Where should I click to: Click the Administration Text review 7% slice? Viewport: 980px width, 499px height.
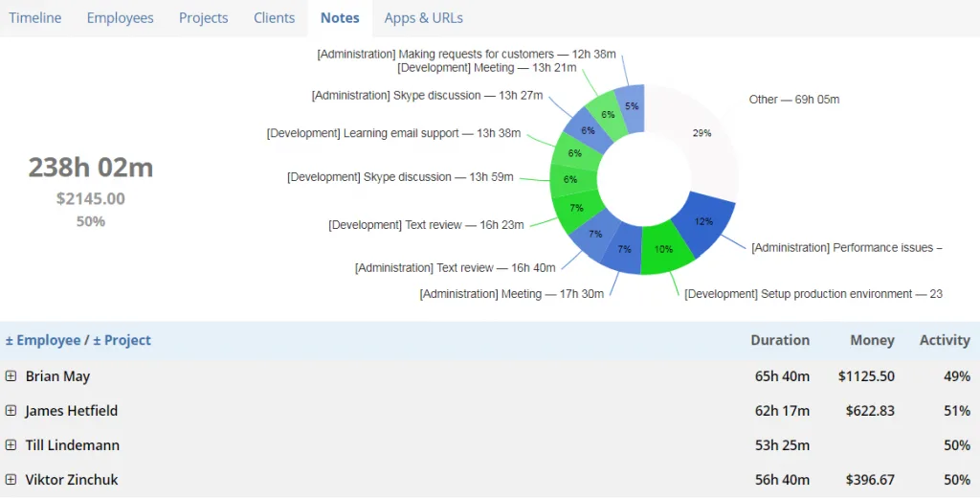595,234
